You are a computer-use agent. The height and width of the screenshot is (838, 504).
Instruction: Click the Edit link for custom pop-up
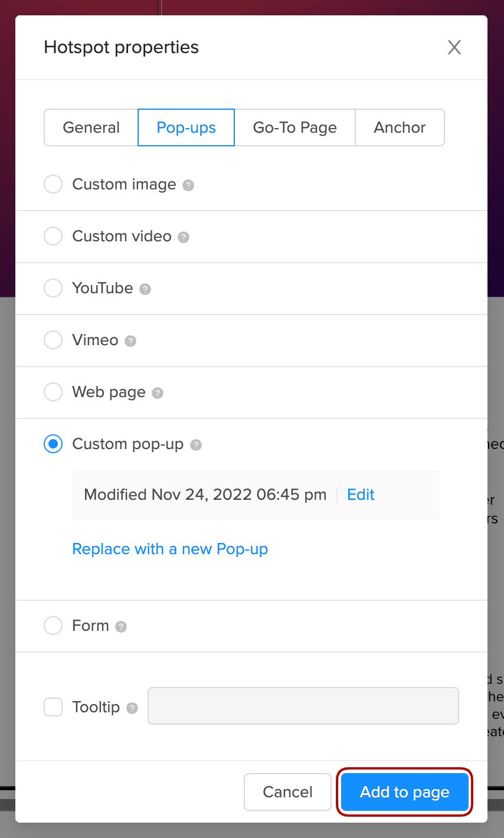(361, 495)
